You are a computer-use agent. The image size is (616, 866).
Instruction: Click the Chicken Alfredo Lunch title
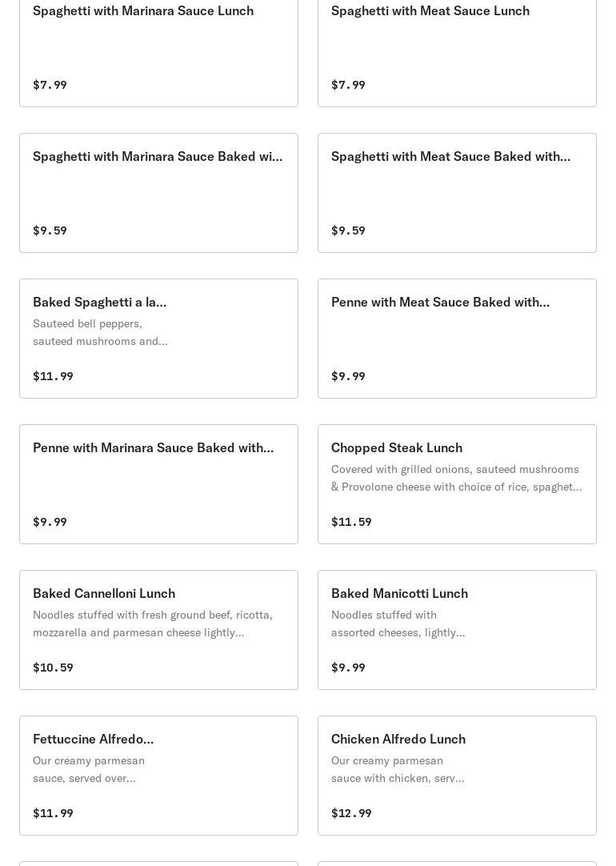pyautogui.click(x=398, y=740)
